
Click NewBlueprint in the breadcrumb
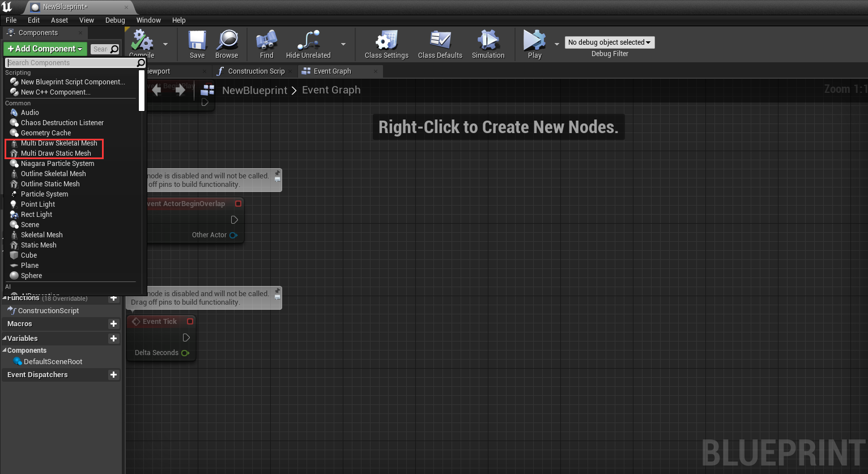pyautogui.click(x=255, y=91)
